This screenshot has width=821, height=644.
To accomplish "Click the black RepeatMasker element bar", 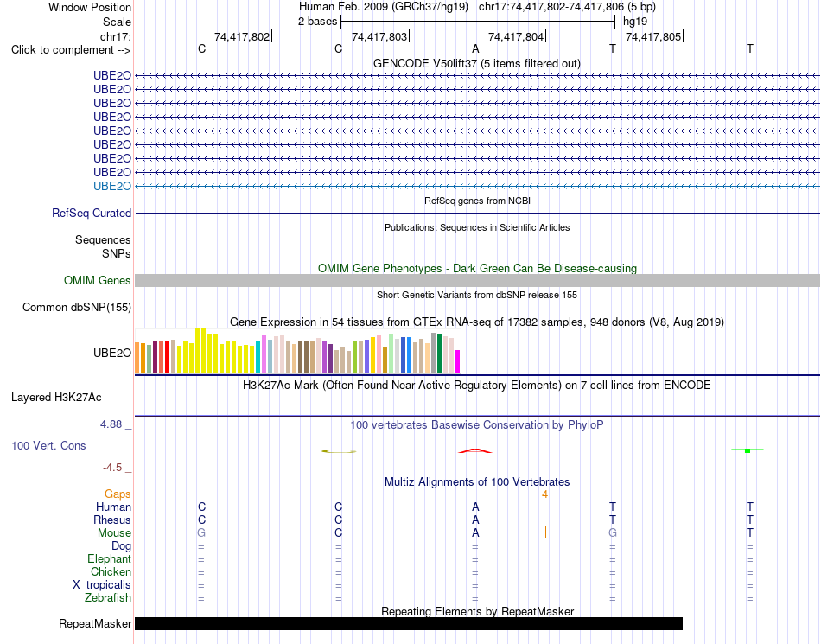I will pyautogui.click(x=409, y=623).
